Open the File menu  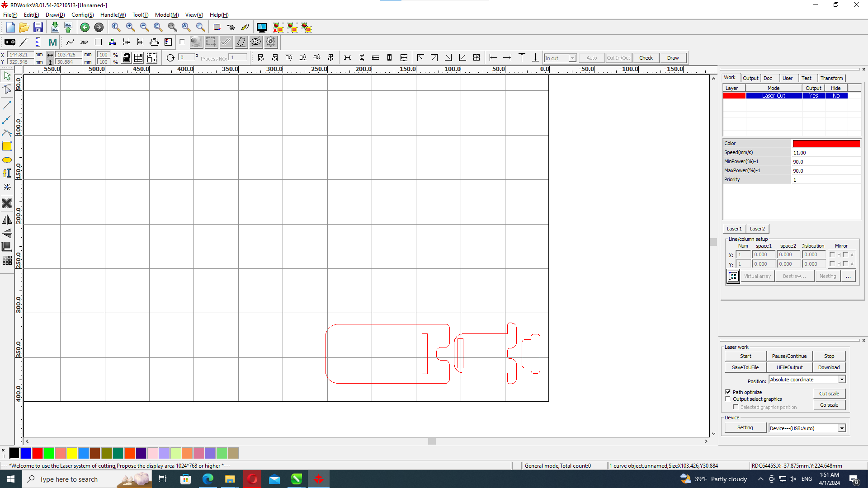[10, 15]
